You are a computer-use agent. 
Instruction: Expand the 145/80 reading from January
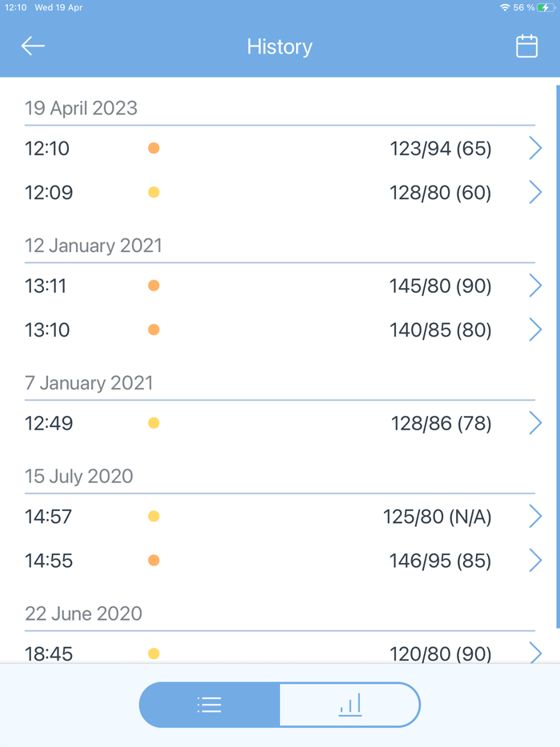[439, 285]
